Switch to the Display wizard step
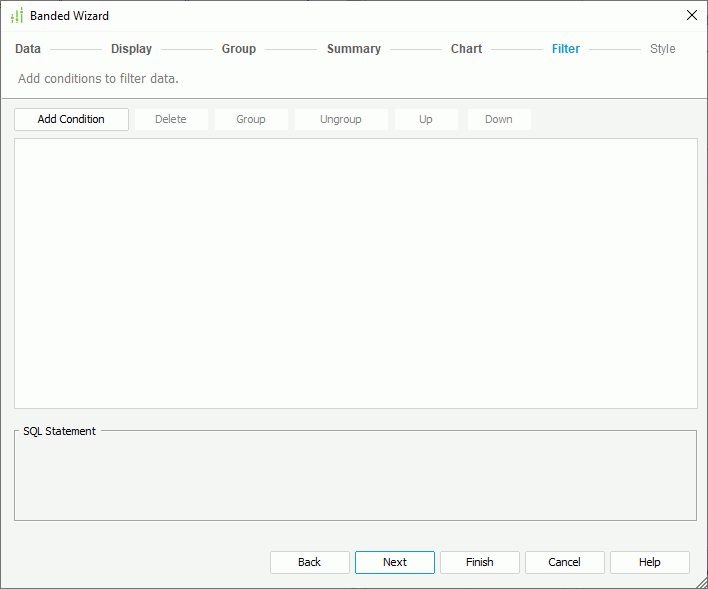 coord(131,49)
